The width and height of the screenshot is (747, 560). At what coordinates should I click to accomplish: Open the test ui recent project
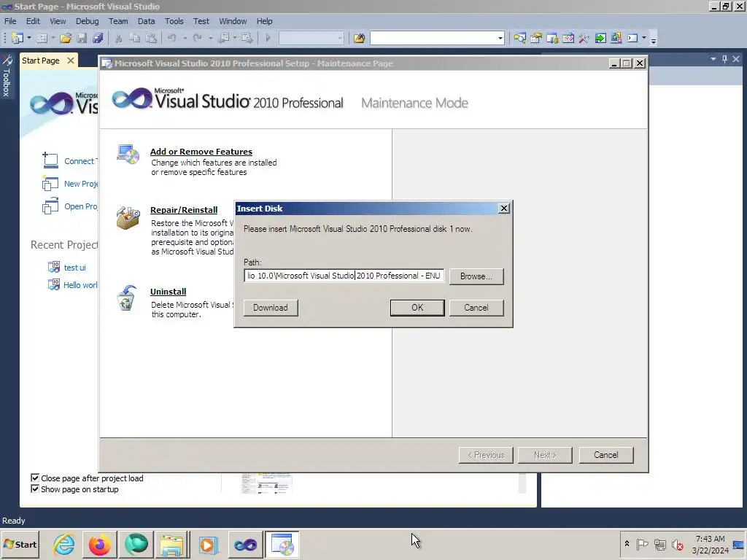(x=75, y=268)
